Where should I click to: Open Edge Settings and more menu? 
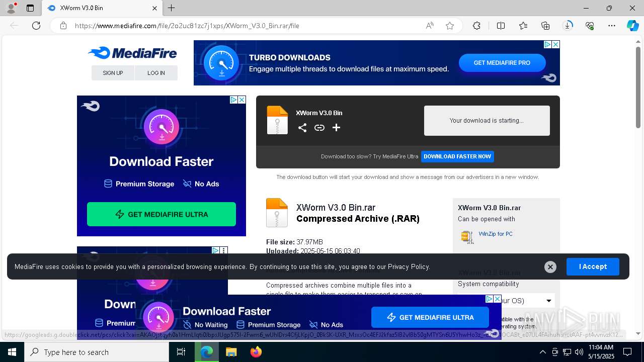pyautogui.click(x=612, y=26)
